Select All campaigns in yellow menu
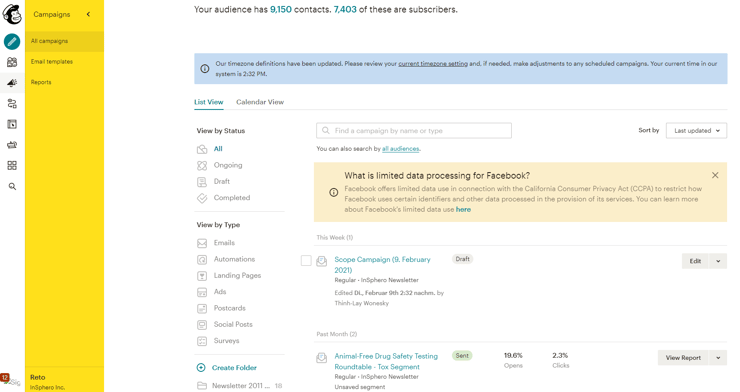740x392 pixels. click(x=65, y=41)
